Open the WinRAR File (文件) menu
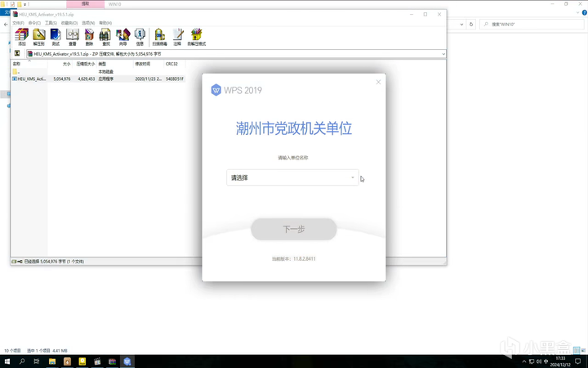 (x=18, y=23)
